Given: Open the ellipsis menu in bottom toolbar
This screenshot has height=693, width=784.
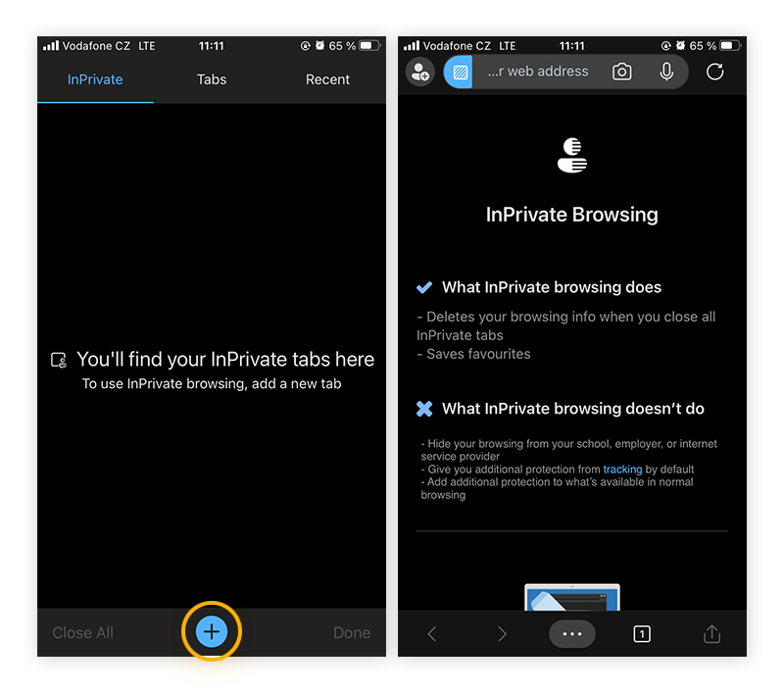Looking at the screenshot, I should [571, 634].
